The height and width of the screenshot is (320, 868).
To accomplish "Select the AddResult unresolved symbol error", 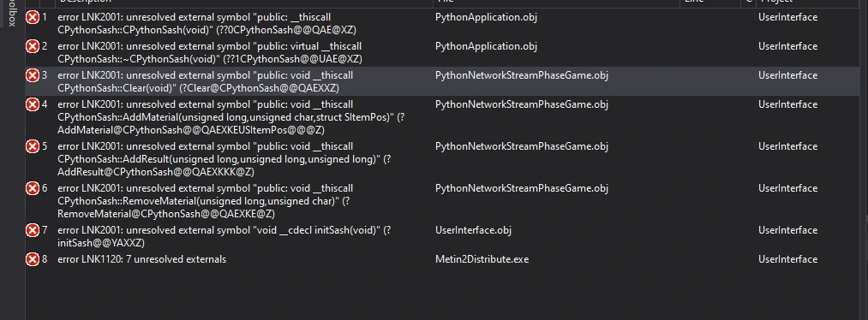I will 224,159.
